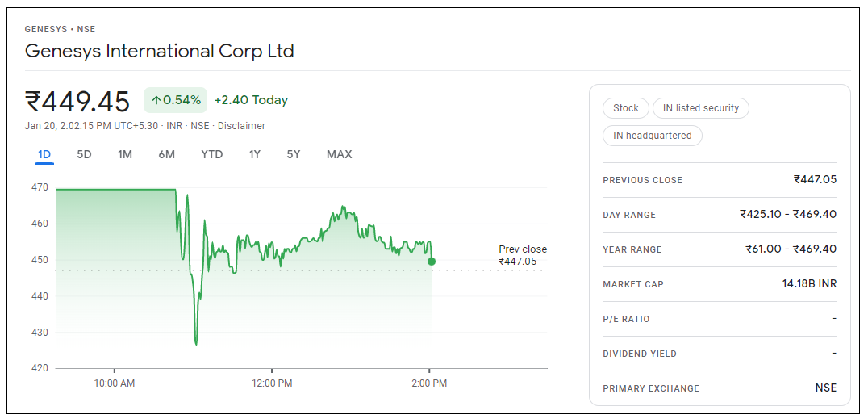This screenshot has width=868, height=419.
Task: Click the 2:00 PM axis label
Action: pyautogui.click(x=430, y=383)
